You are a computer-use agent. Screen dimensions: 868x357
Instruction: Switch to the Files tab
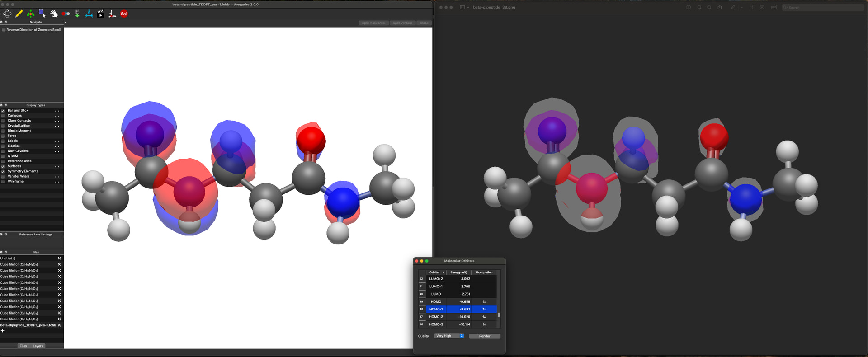tap(23, 346)
